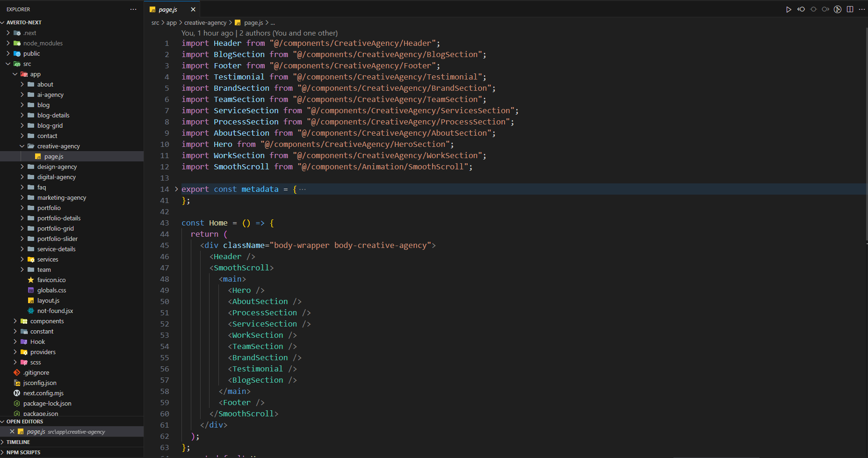Collapse the OPEN EDITORS section
Viewport: 868px width, 458px height.
(x=3, y=422)
